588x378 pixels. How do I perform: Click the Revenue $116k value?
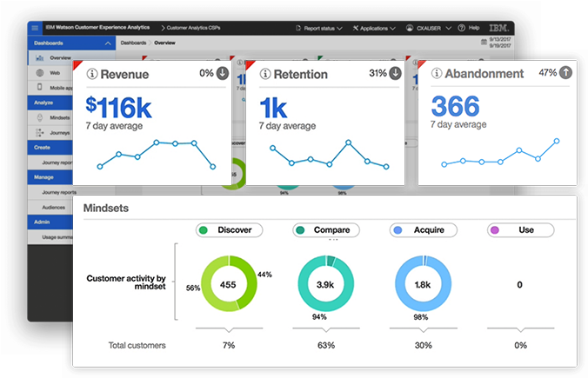(118, 108)
